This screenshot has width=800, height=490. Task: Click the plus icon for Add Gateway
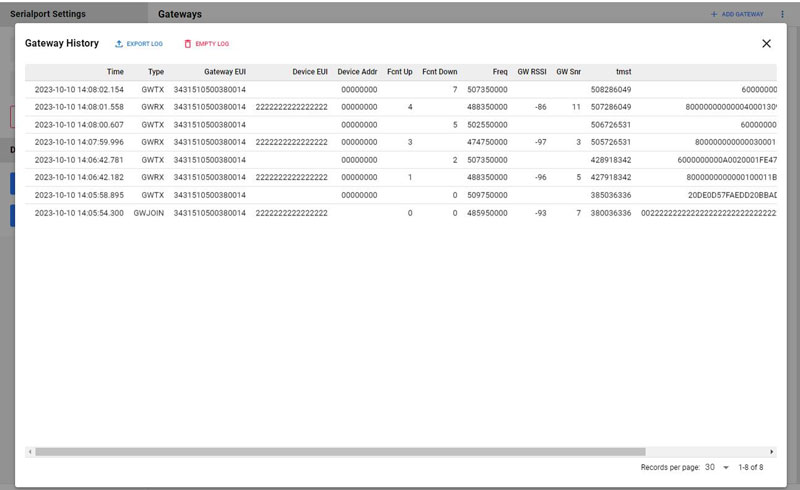click(x=713, y=15)
